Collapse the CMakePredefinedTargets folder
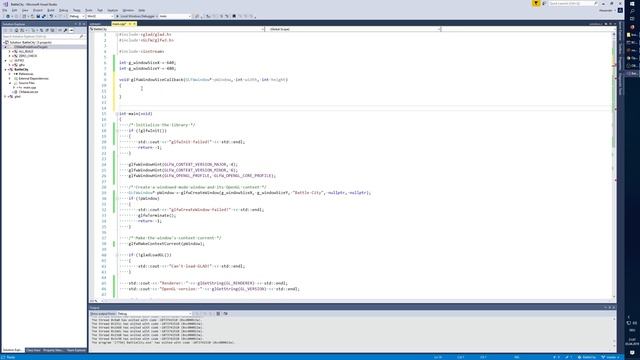Image resolution: width=640 pixels, height=360 pixels. (x=6, y=47)
